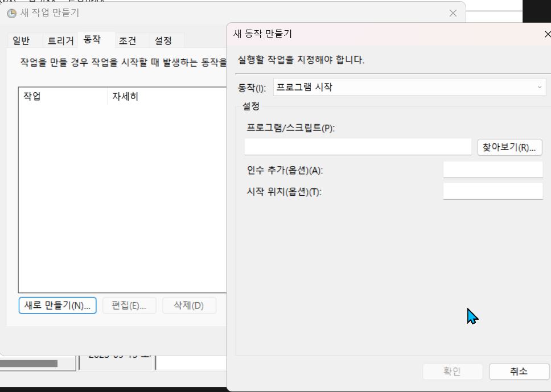Select the 동작 tab
This screenshot has height=392, width=551.
92,39
